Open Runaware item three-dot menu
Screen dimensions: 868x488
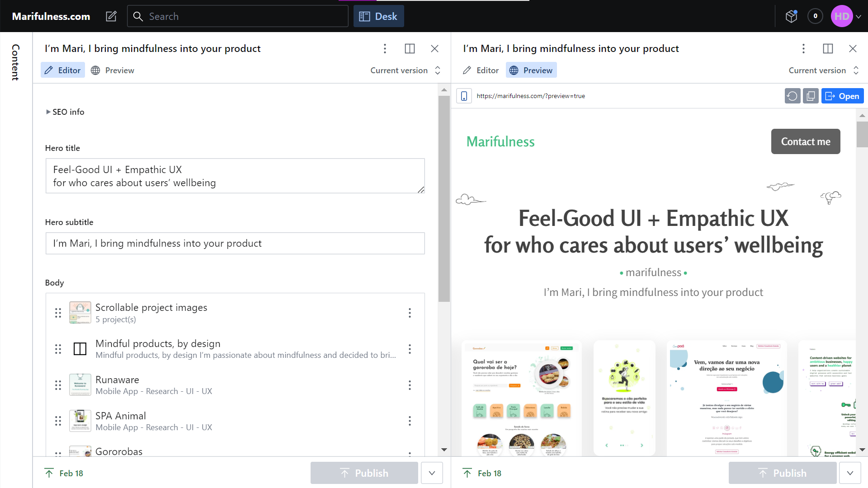click(x=410, y=385)
